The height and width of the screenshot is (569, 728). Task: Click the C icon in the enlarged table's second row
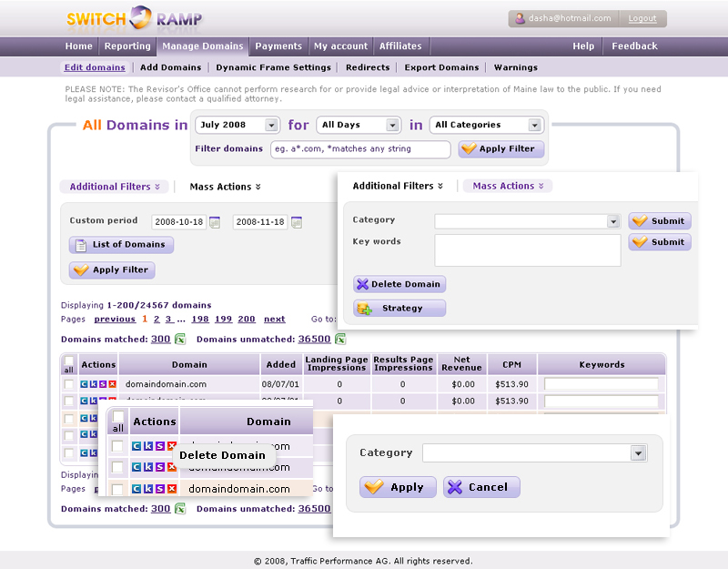tap(136, 467)
